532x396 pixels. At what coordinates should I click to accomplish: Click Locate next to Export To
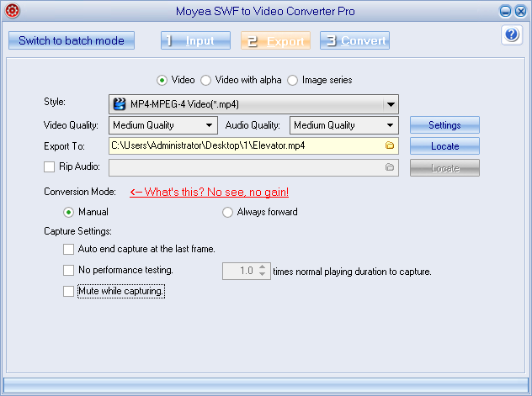pos(444,146)
